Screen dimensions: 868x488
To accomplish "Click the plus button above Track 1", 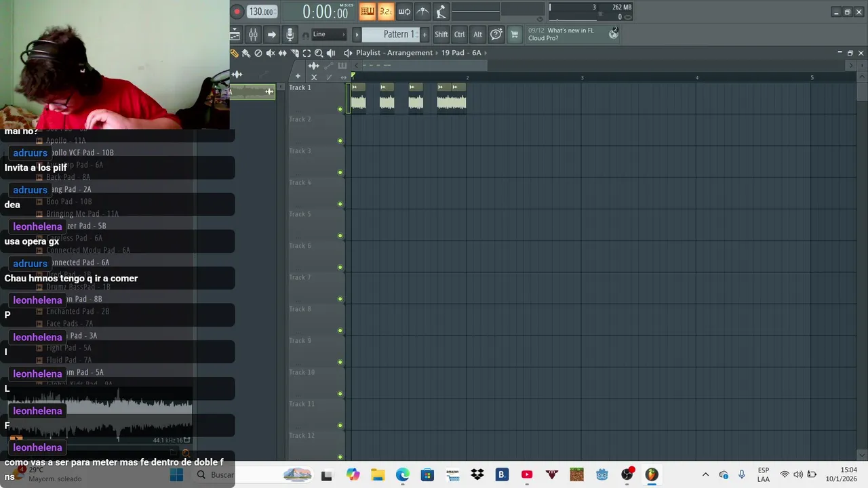I will point(298,77).
